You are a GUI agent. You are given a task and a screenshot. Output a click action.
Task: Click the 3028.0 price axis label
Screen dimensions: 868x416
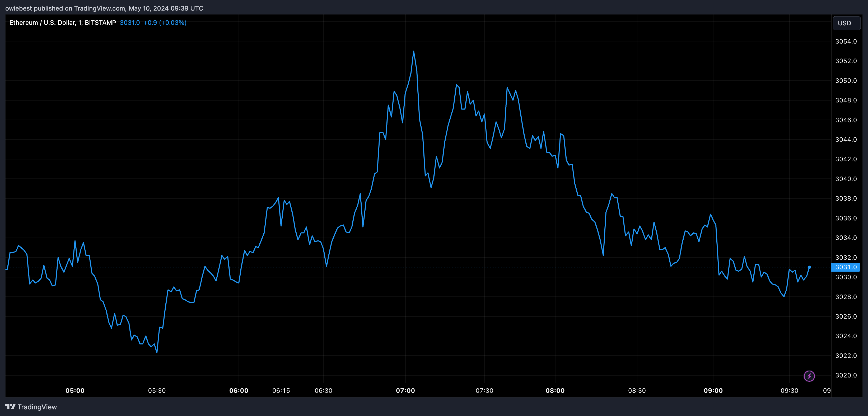pos(846,297)
